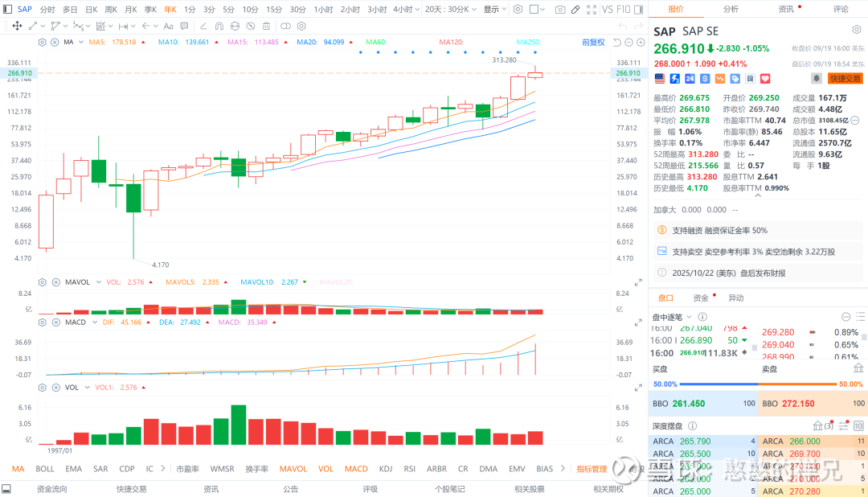Click the trade list scrollbar thumb
The image size is (868, 497).
pos(755,348)
